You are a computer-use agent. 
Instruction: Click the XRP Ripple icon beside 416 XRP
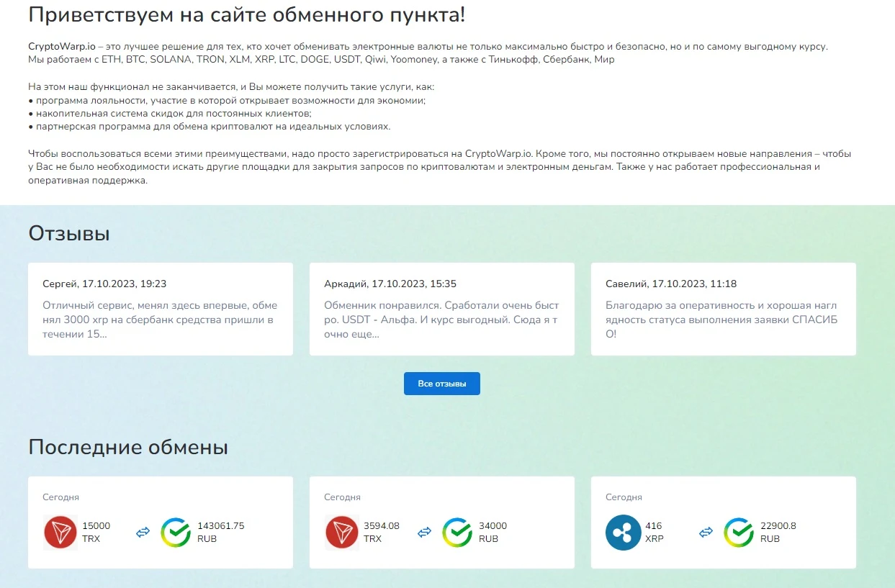coord(624,533)
